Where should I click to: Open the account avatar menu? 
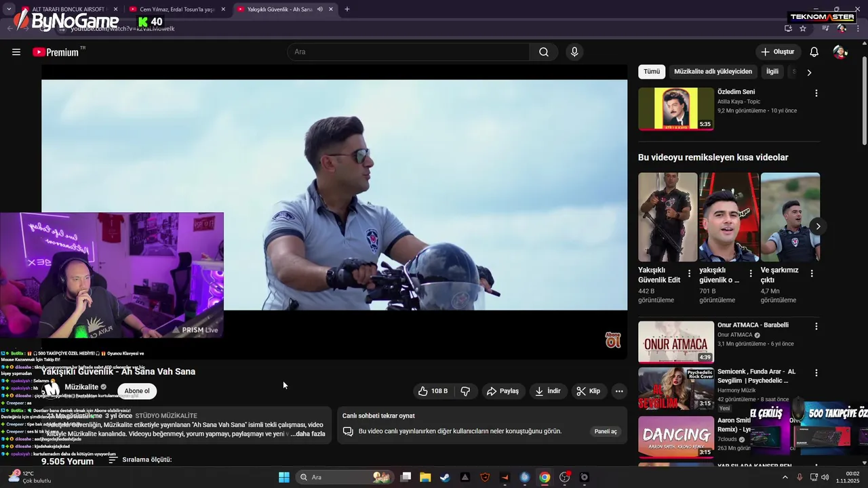(840, 52)
